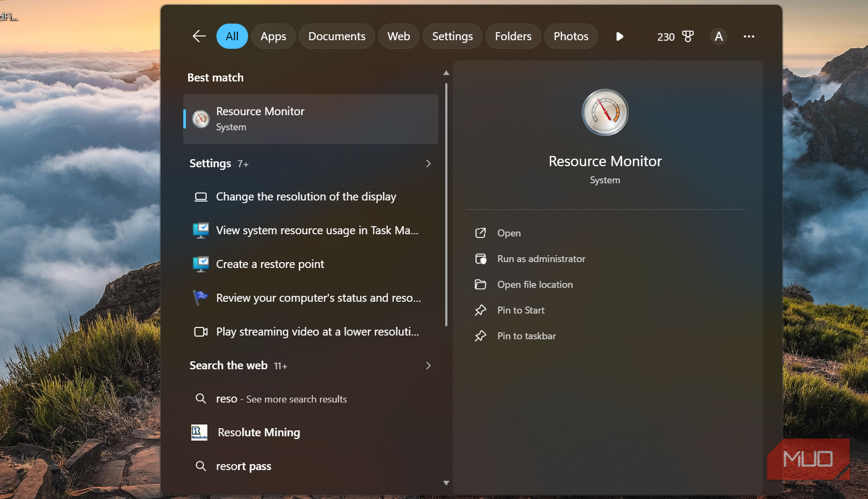Open reso See more search results
This screenshot has width=868, height=499.
tap(311, 399)
